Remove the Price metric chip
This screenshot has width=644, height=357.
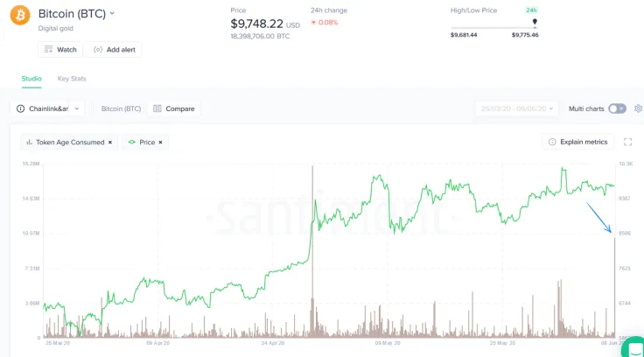(x=161, y=142)
